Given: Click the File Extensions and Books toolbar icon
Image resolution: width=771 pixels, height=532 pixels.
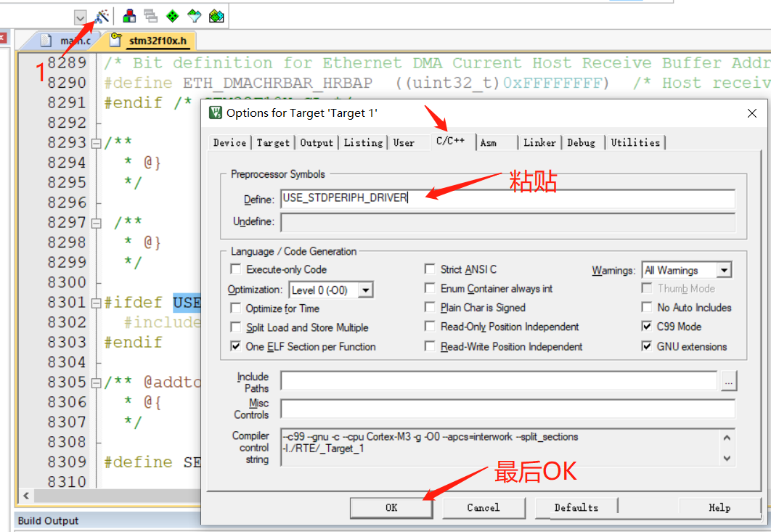Looking at the screenshot, I should [150, 17].
